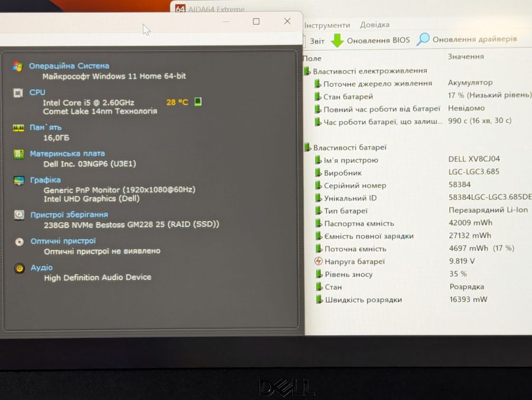
Task: Open the Оптичні пристрої section link
Action: pyautogui.click(x=63, y=241)
